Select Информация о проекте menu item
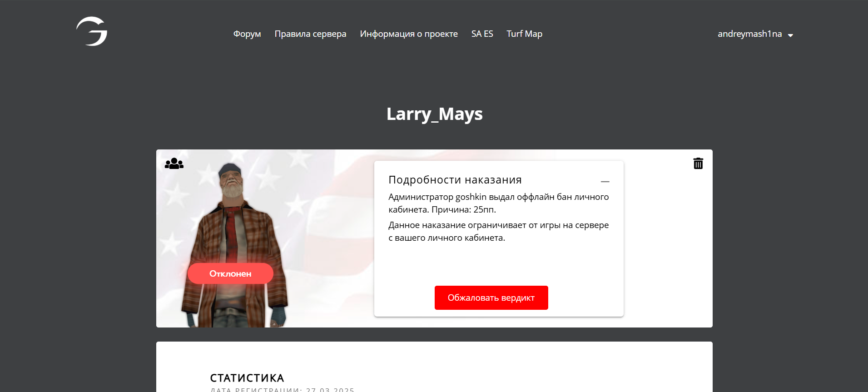This screenshot has width=868, height=392. point(409,34)
